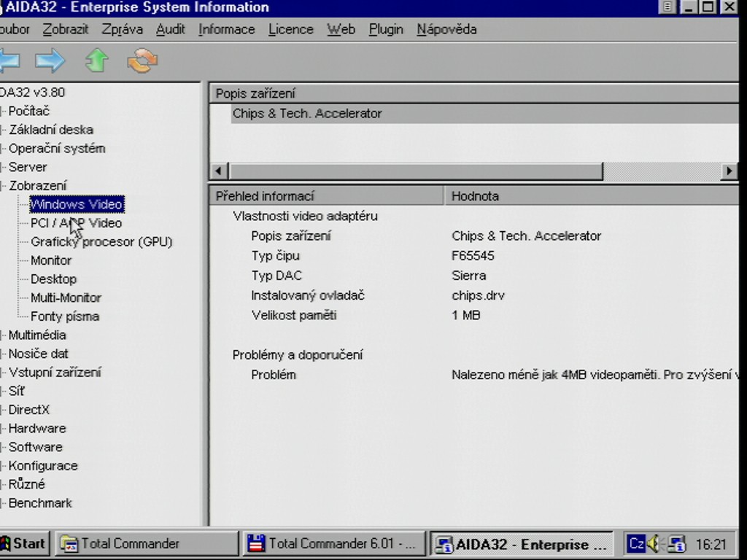
Task: Open the Zobrazit menu
Action: 66,29
